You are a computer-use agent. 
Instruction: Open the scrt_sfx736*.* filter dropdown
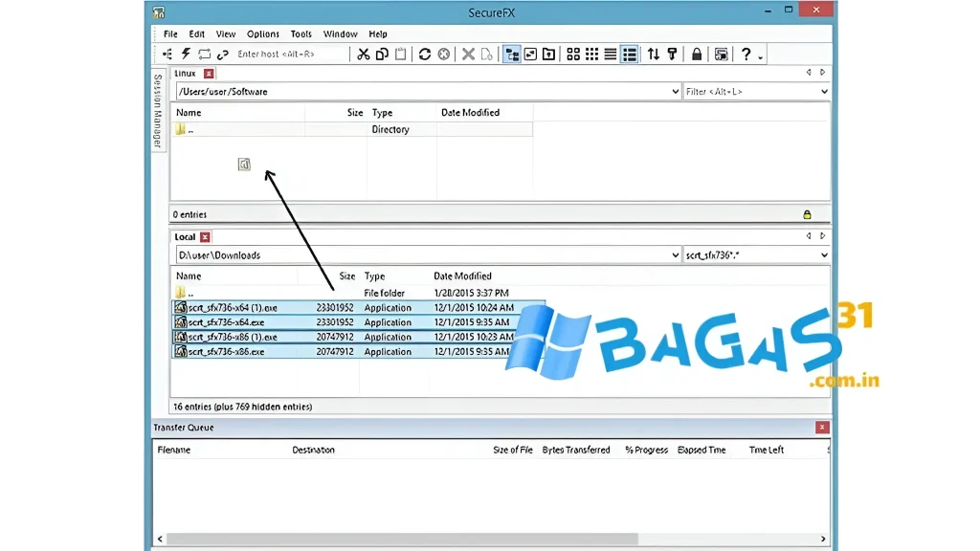[824, 254]
